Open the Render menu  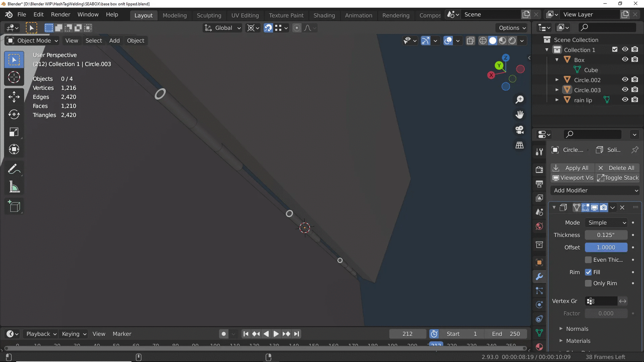point(61,14)
